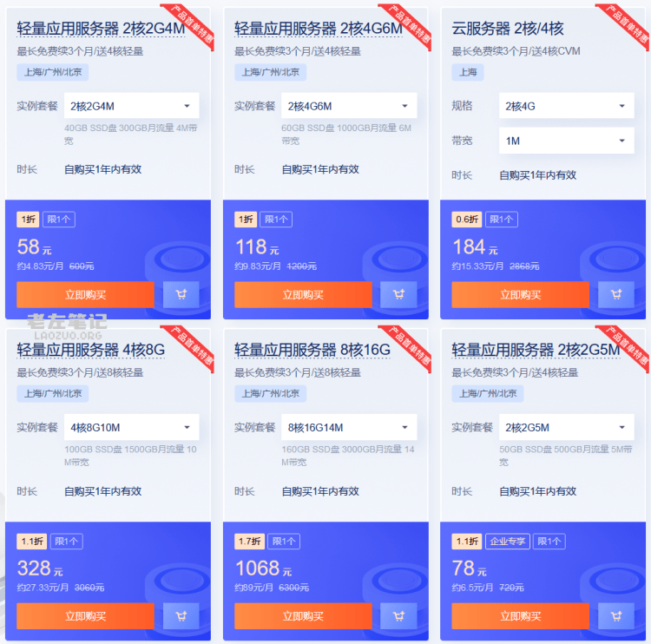Open the 轻量应用服务器 2核2G5M title link
651x644 pixels.
[x=536, y=350]
